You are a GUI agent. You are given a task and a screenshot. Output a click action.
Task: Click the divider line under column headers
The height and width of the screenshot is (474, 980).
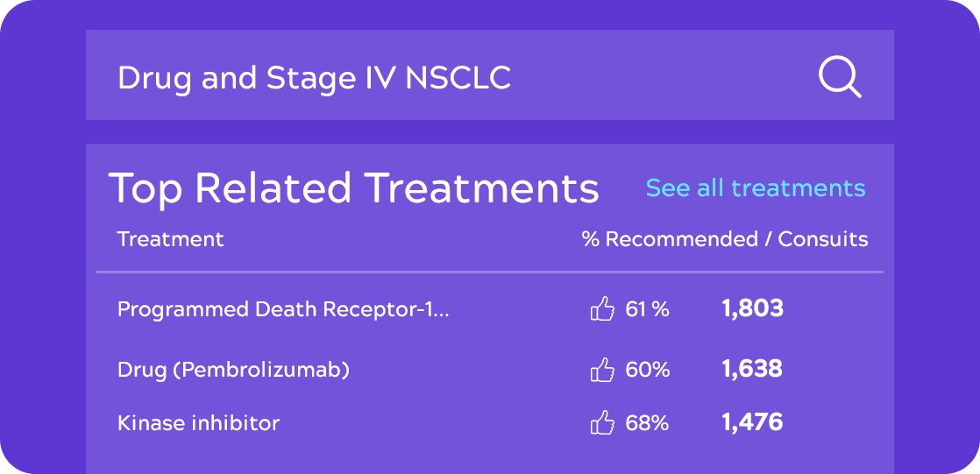pos(489,272)
